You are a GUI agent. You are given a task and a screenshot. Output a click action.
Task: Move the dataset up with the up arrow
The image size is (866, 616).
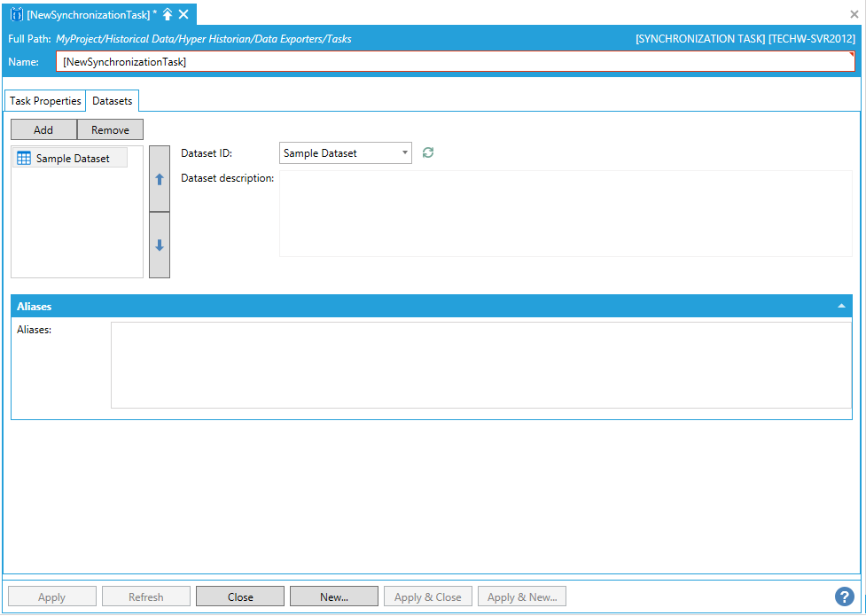[160, 179]
